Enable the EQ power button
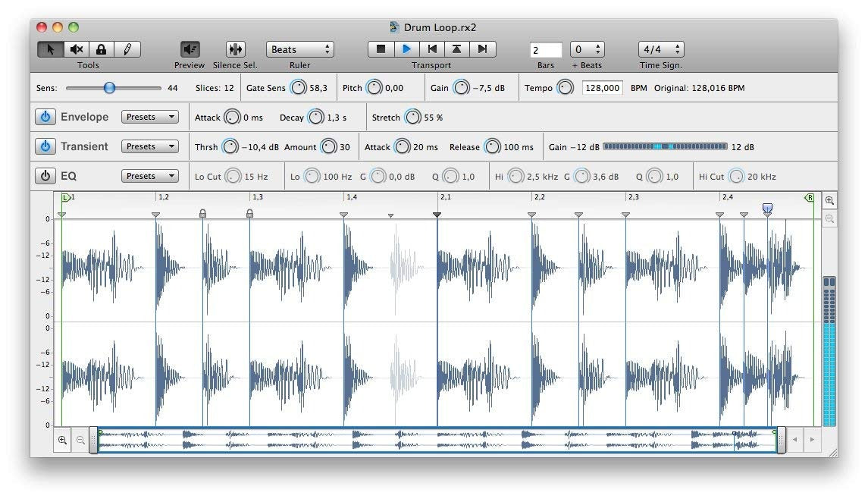This screenshot has width=868, height=499. click(x=45, y=176)
